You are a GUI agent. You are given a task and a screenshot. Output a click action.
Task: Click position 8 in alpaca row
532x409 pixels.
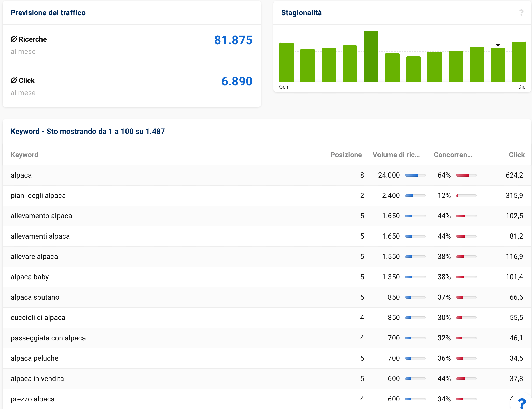[362, 175]
